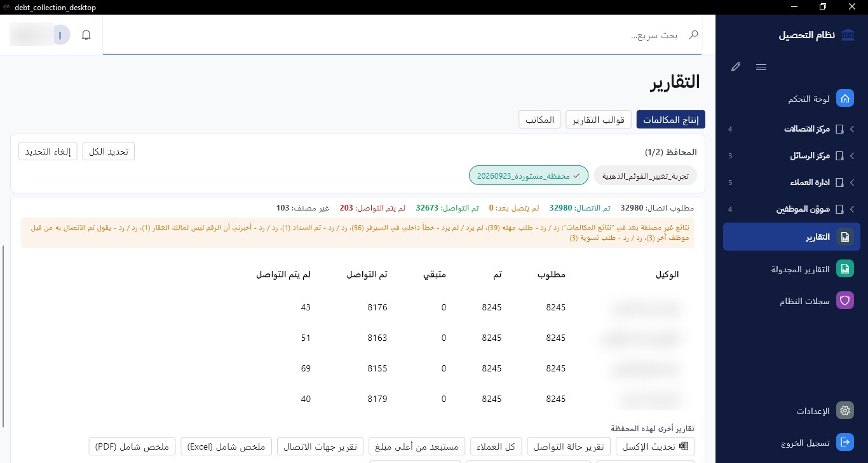Click the search magnifier icon

[694, 35]
